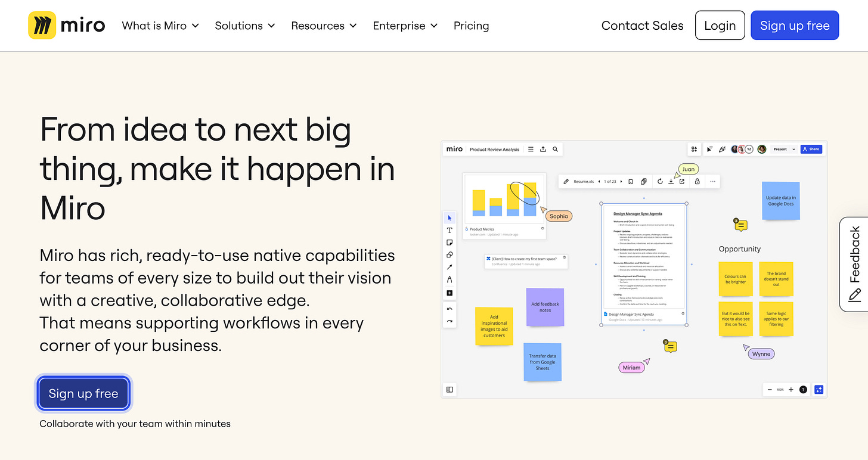Open the frames panel icon at board bottom-left
Viewport: 868px width, 460px height.
coord(449,390)
